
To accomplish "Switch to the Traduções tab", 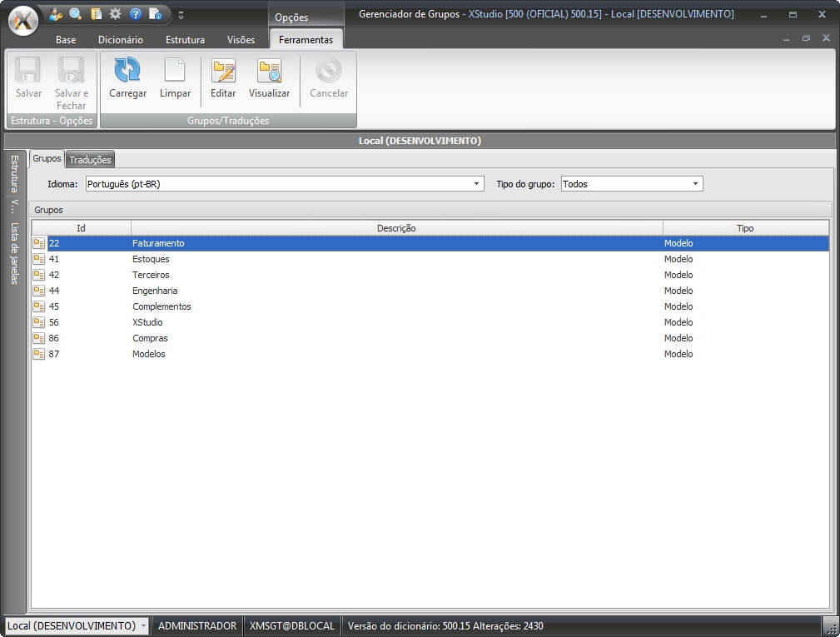I will click(x=90, y=160).
